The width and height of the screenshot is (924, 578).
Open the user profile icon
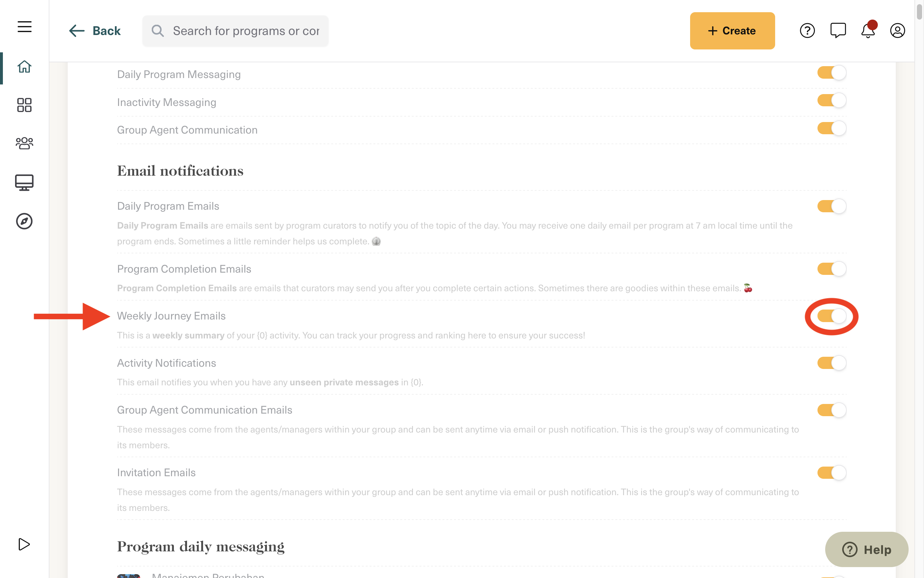(x=897, y=31)
